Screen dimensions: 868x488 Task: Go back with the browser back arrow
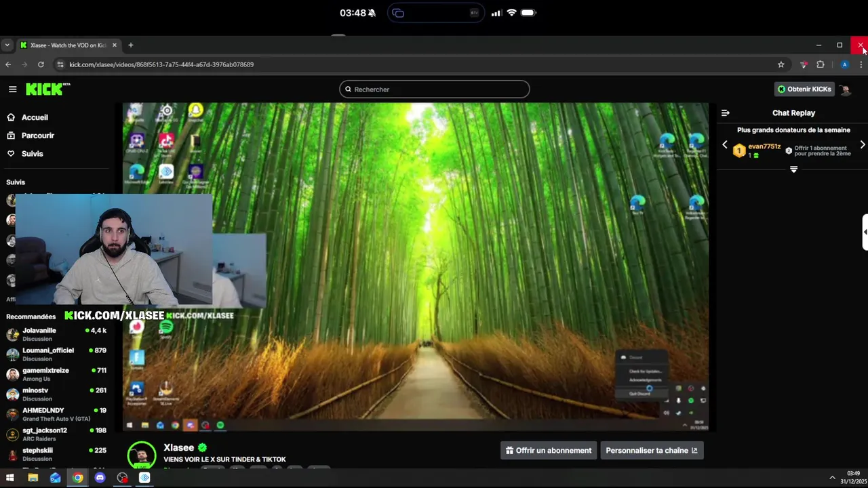pos(8,64)
